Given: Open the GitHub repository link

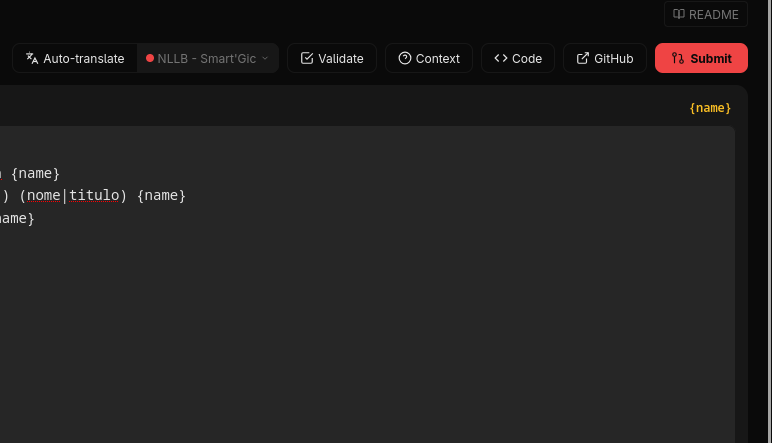Looking at the screenshot, I should tap(605, 58).
